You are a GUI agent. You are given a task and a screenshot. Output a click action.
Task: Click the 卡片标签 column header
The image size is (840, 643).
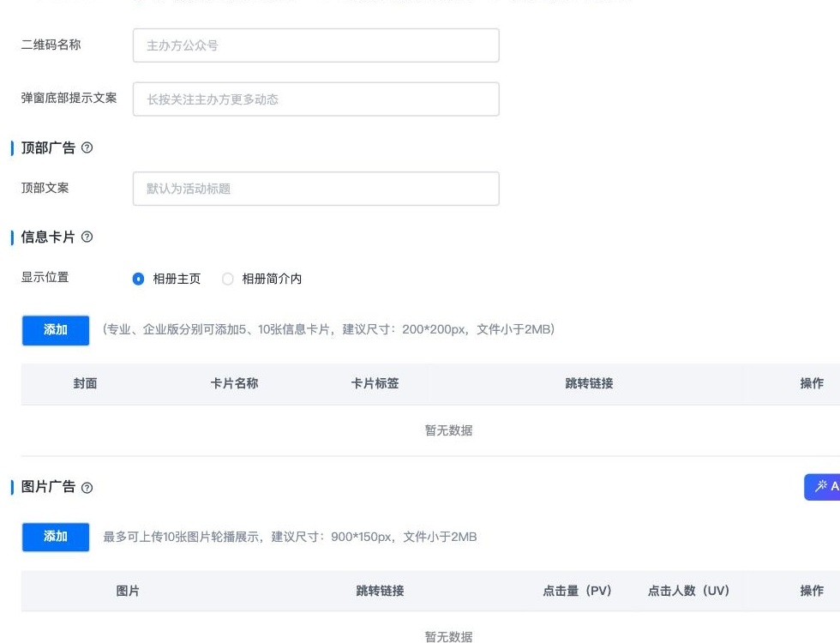pos(375,384)
